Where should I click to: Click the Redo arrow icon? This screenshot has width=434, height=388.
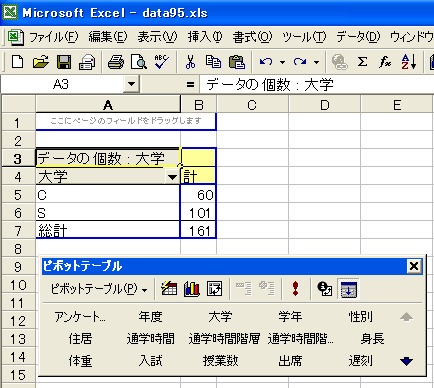[x=300, y=62]
